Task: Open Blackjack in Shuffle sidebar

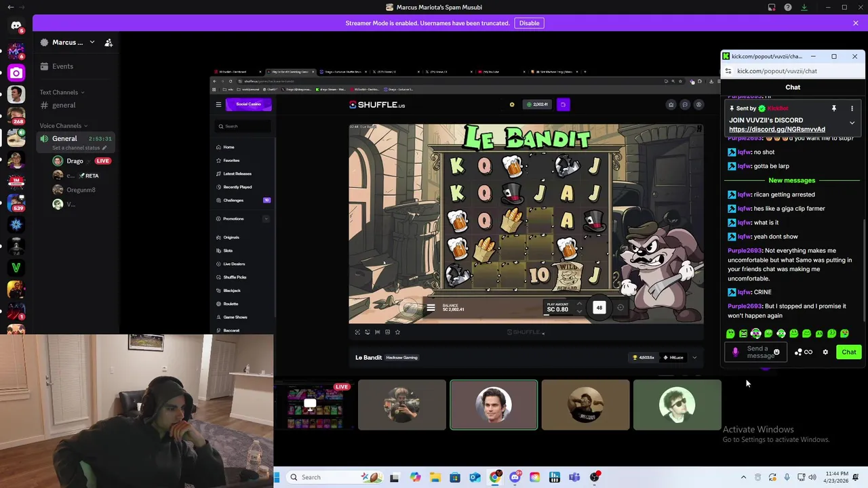Action: tap(232, 291)
